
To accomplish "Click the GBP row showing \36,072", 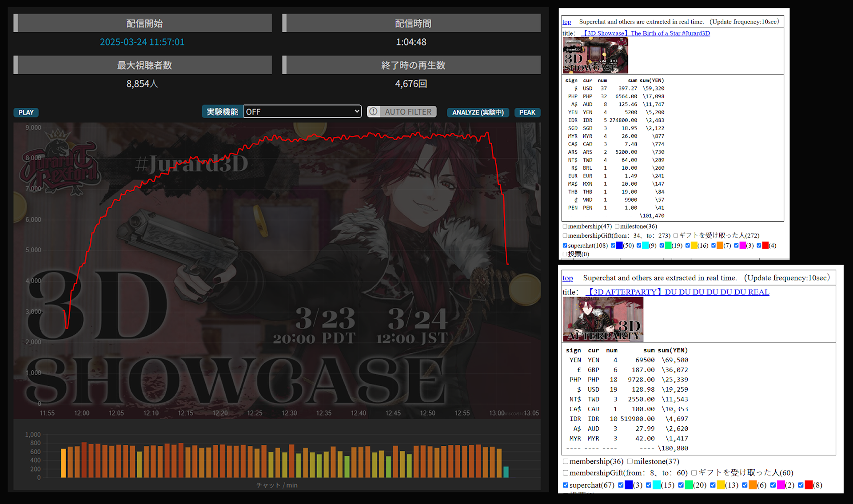I will pos(627,370).
